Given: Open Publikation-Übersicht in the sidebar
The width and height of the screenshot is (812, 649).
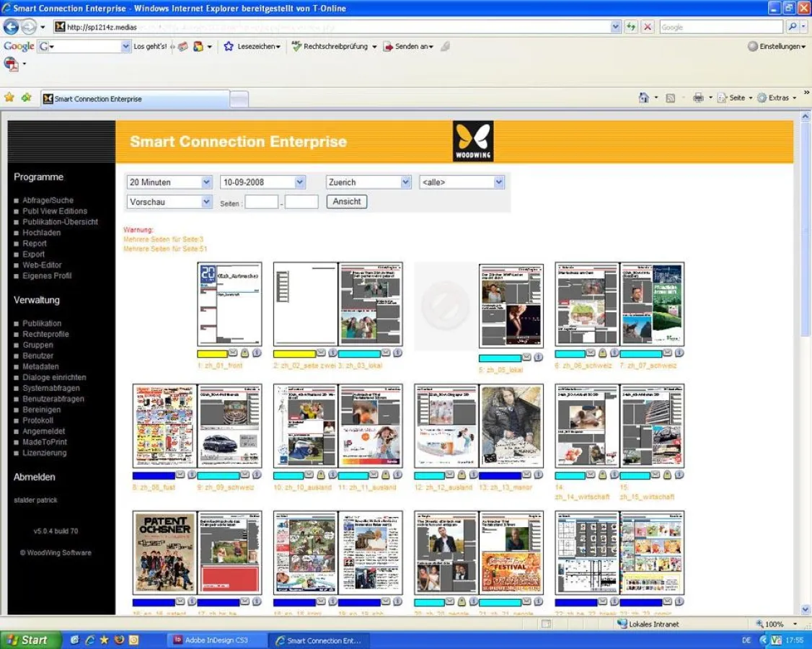Looking at the screenshot, I should (60, 222).
